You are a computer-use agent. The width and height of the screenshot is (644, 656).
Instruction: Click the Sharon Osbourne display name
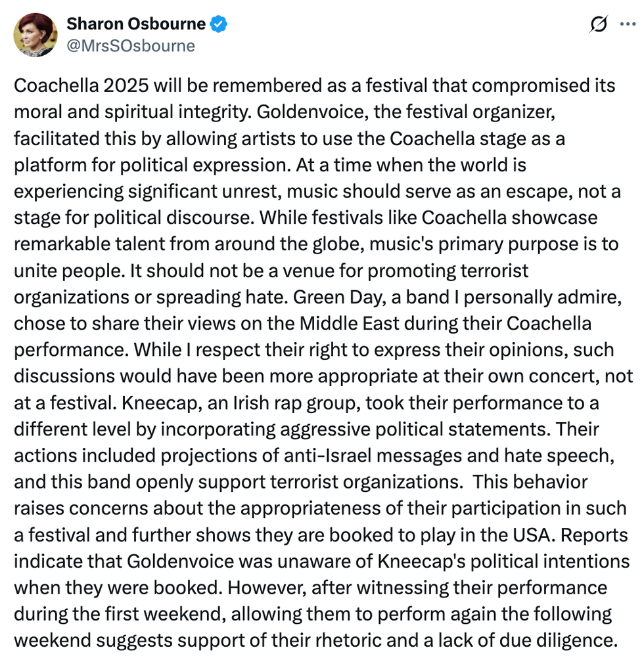(136, 25)
